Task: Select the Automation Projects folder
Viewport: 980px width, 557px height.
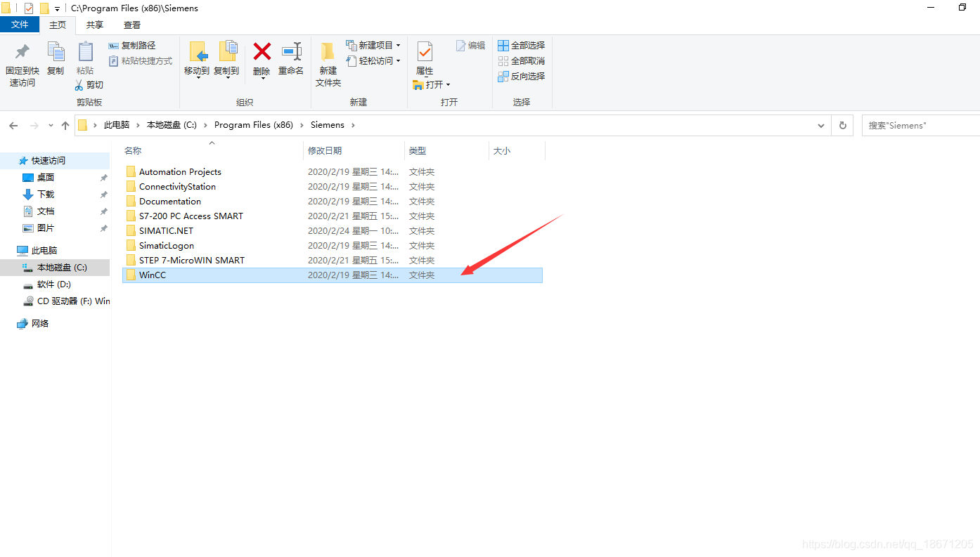Action: (333, 171)
